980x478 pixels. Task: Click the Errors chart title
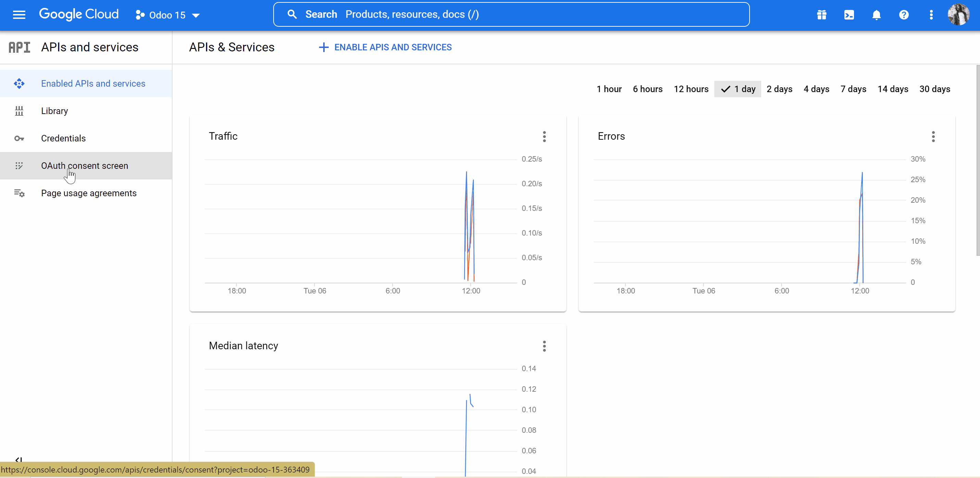coord(611,136)
